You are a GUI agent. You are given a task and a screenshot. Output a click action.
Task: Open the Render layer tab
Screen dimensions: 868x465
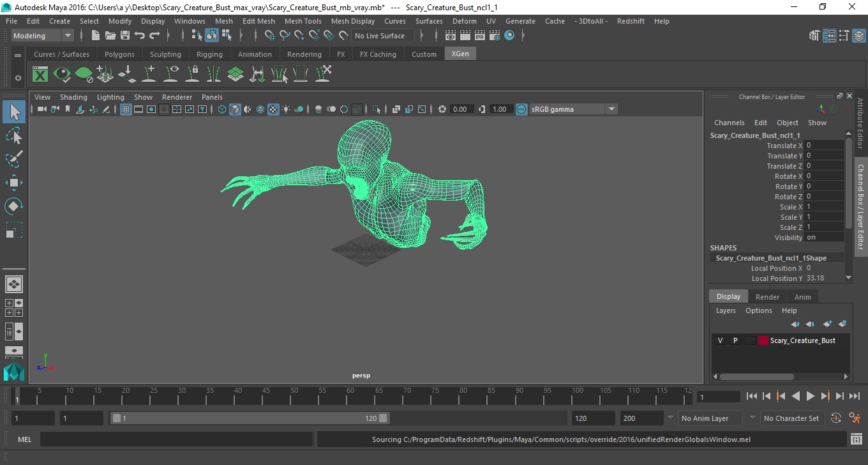pyautogui.click(x=767, y=297)
